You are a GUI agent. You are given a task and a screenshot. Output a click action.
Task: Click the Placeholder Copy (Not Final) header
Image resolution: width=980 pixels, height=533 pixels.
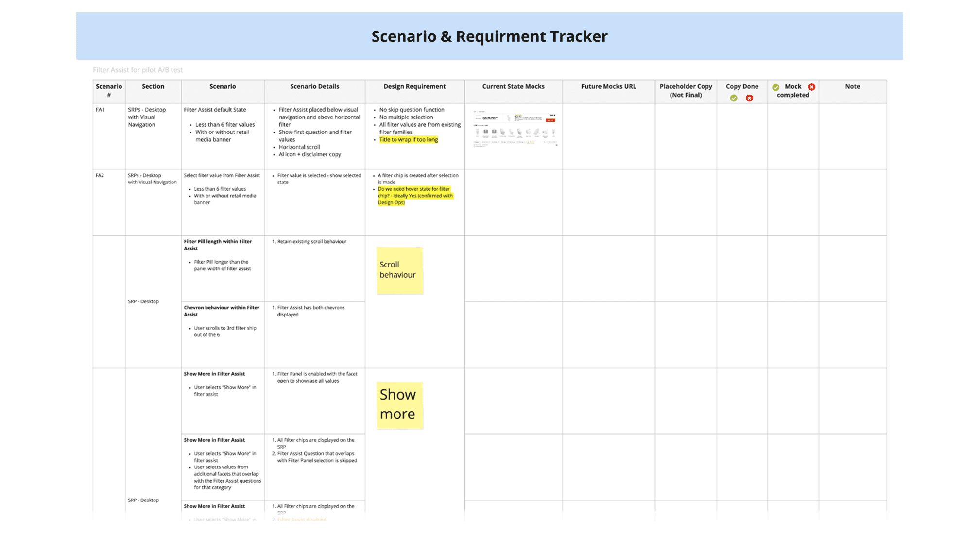click(x=686, y=91)
